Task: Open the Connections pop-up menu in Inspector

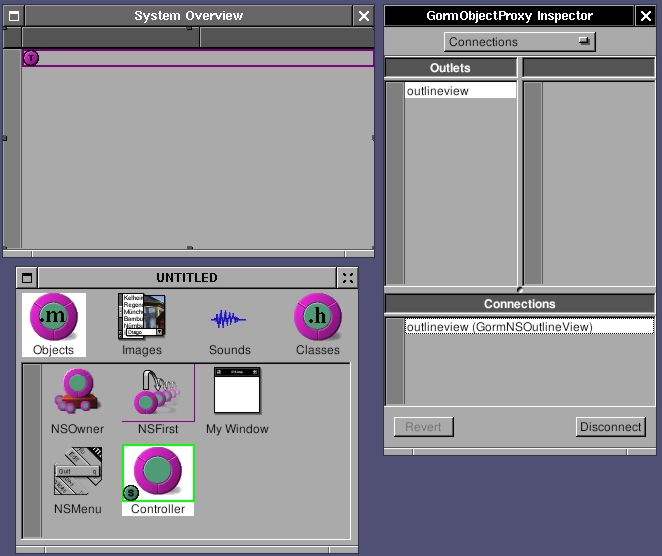Action: (x=519, y=42)
